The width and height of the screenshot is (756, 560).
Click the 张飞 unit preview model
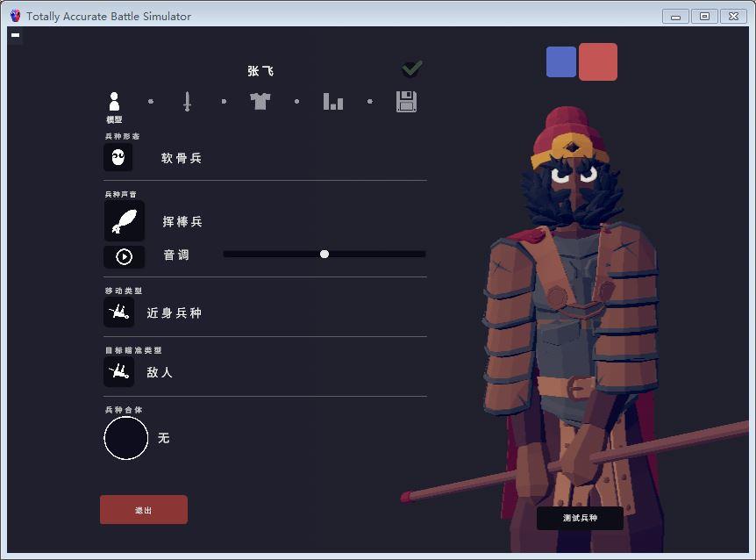click(x=574, y=328)
